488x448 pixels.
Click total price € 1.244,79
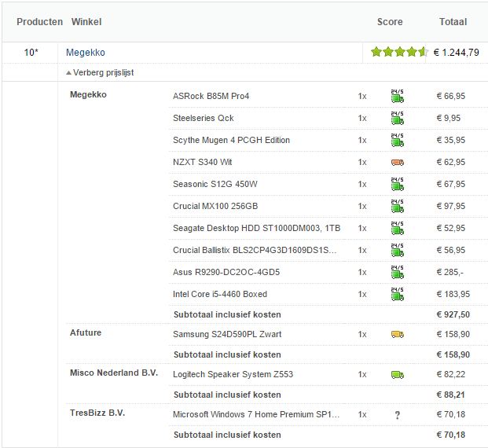pyautogui.click(x=457, y=53)
